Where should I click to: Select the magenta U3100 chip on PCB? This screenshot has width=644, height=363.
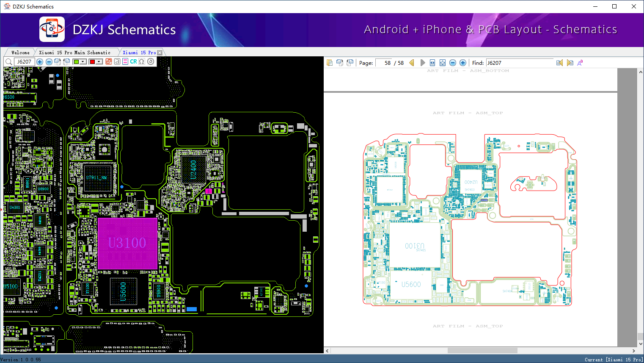[x=127, y=243]
